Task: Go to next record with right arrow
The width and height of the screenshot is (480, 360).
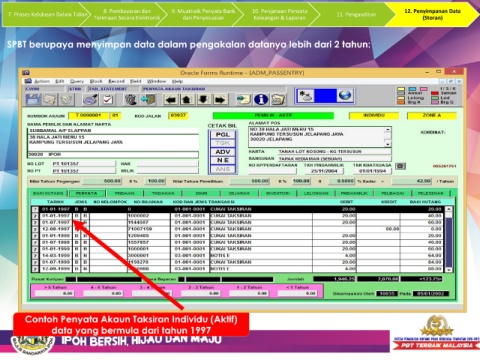Action: [x=220, y=99]
